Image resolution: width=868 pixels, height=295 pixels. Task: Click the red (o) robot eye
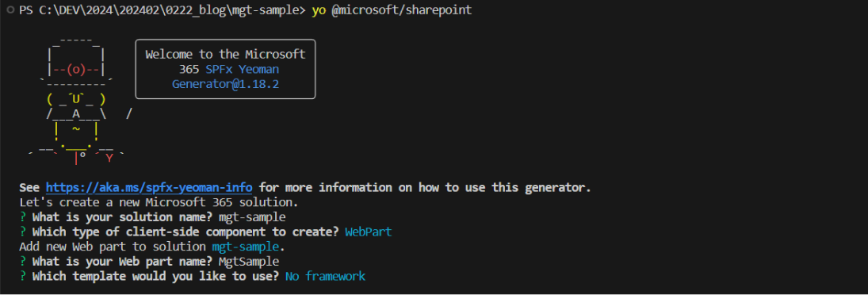tap(76, 70)
